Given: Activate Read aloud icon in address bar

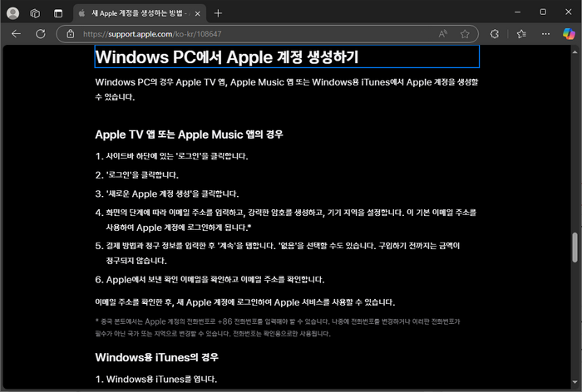Looking at the screenshot, I should 443,34.
